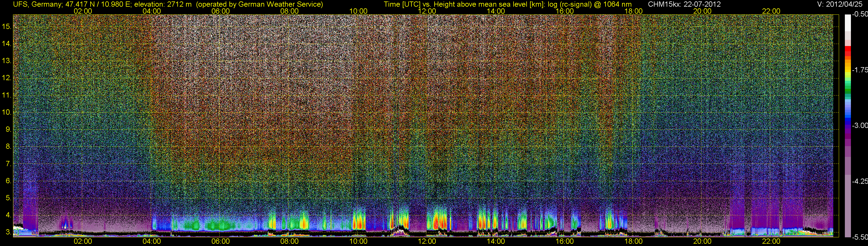The image size is (868, 246).
Task: Click the "5." km height axis label
Action: click(x=8, y=198)
